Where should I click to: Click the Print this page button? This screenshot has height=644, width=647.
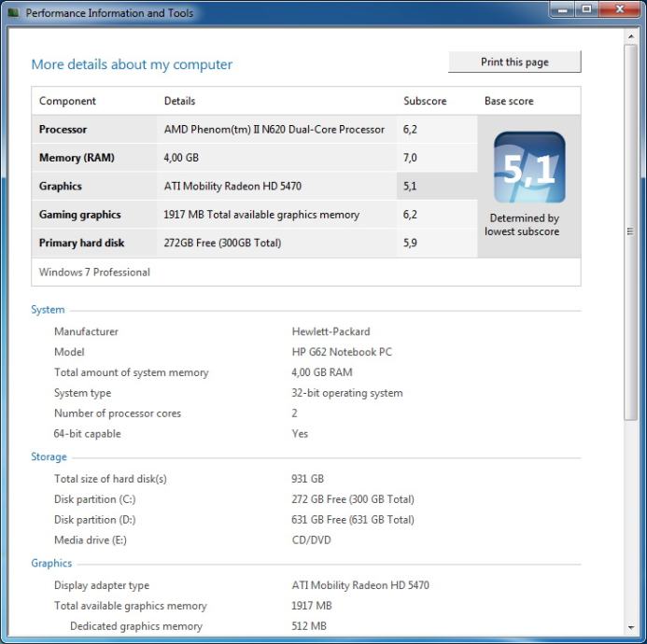[x=514, y=63]
